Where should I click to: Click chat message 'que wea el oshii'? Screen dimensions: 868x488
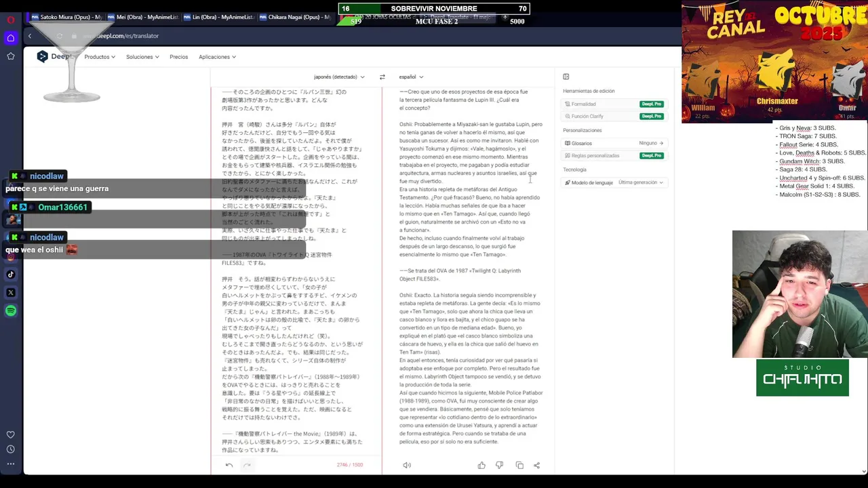35,250
